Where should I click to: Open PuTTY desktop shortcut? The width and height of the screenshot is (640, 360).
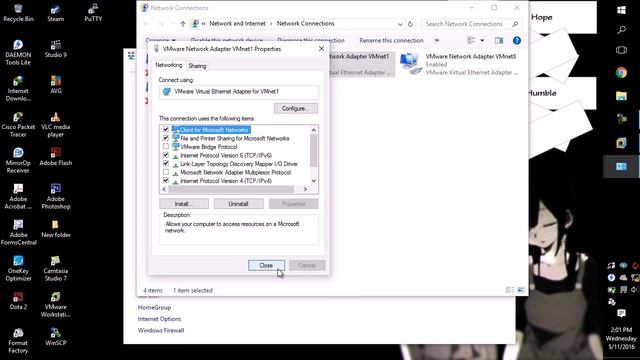[x=93, y=13]
